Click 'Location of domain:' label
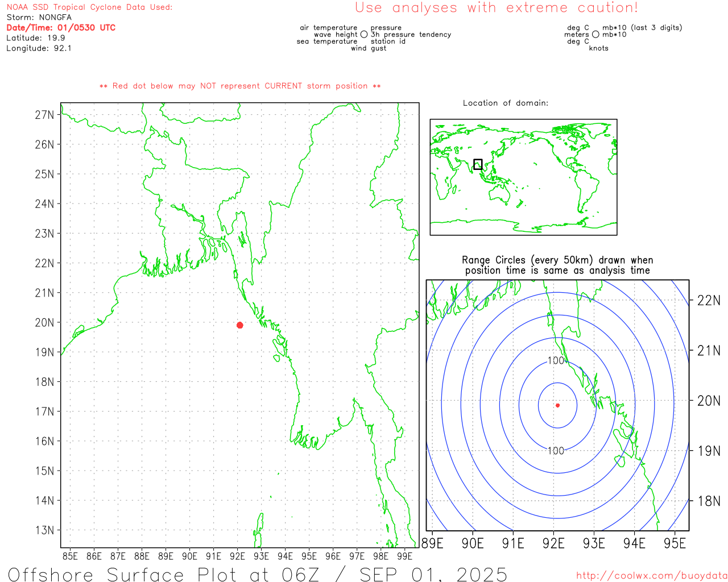 click(x=506, y=103)
